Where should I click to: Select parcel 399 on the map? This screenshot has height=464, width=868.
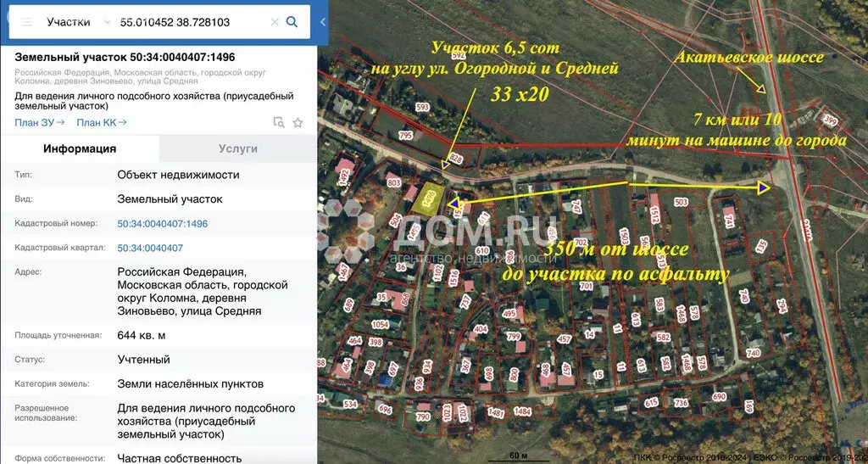tap(830, 120)
